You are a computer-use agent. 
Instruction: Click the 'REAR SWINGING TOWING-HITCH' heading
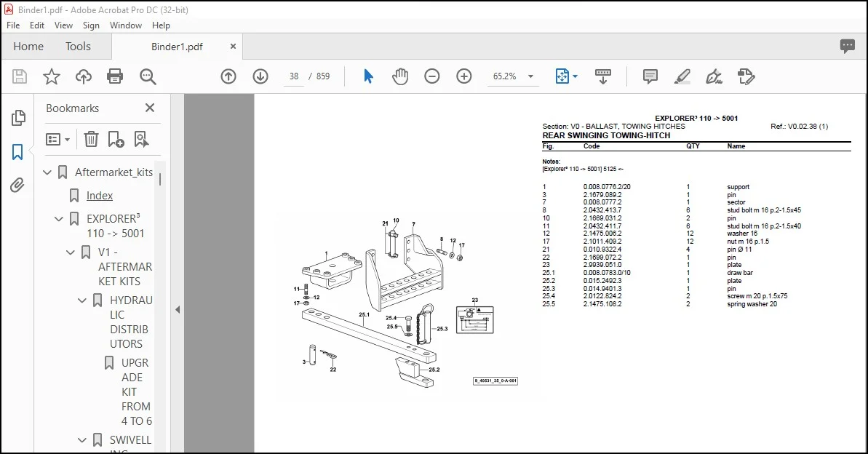point(606,135)
